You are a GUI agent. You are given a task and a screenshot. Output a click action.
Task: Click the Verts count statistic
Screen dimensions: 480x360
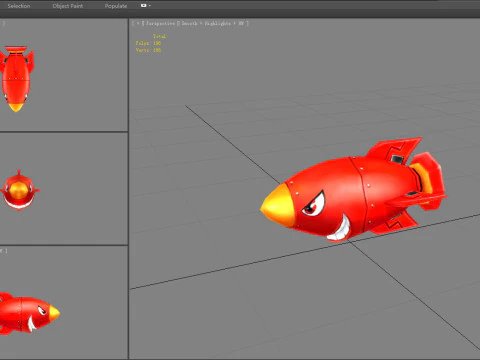[x=148, y=50]
